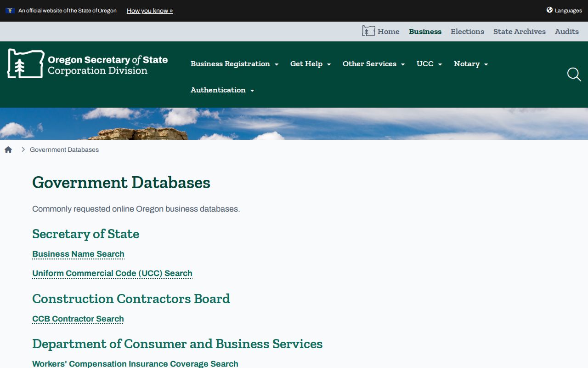Click the breadcrumb chevron separator
Viewport: 588px width, 368px height.
23,149
